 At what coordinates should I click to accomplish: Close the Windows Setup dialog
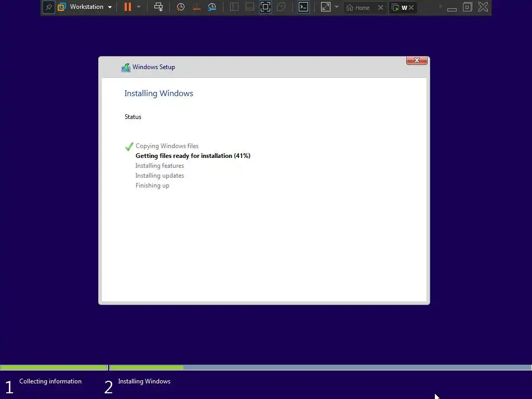pos(417,60)
